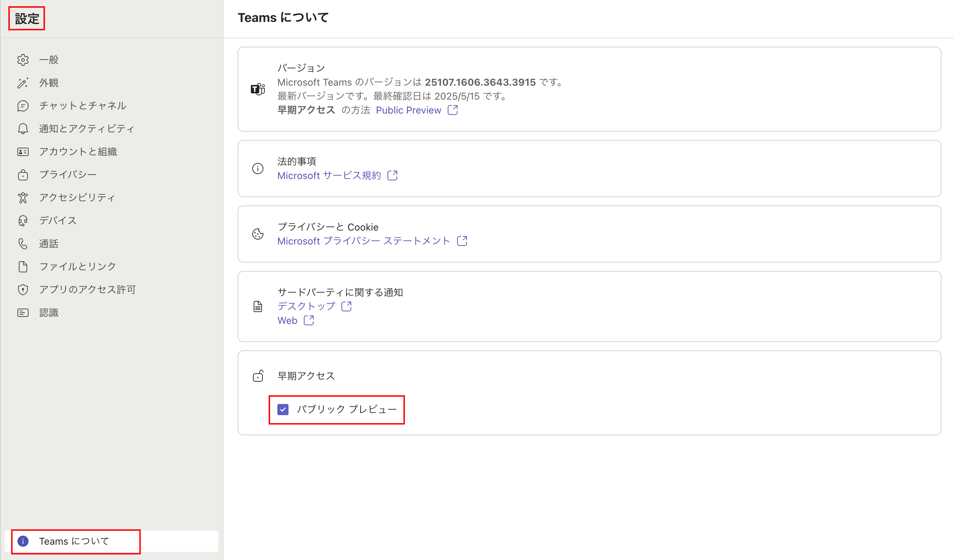The height and width of the screenshot is (560, 954).
Task: Click the info icon beside Teams について
Action: pyautogui.click(x=23, y=542)
